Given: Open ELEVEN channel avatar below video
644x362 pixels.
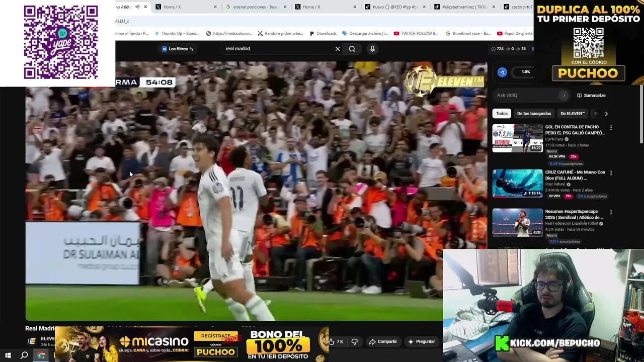Looking at the screenshot, I should [31, 341].
